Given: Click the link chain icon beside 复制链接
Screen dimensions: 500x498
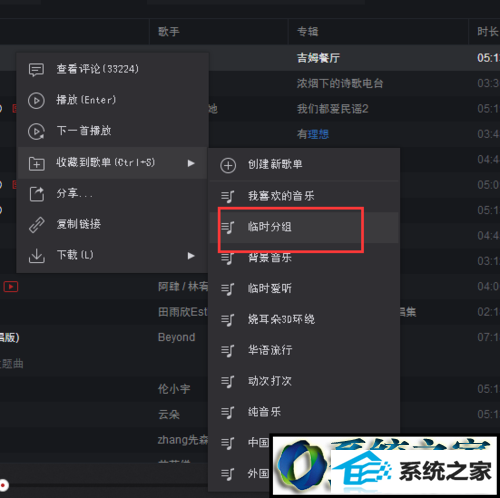Looking at the screenshot, I should [36, 224].
